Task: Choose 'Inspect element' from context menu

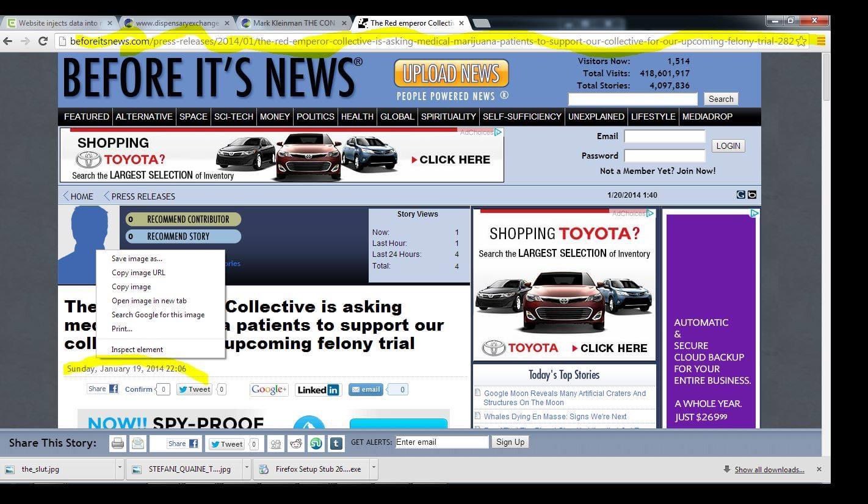Action: (x=161, y=350)
